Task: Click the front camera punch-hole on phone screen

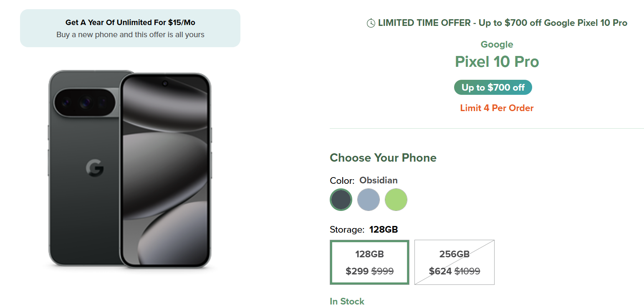Action: 165,84
